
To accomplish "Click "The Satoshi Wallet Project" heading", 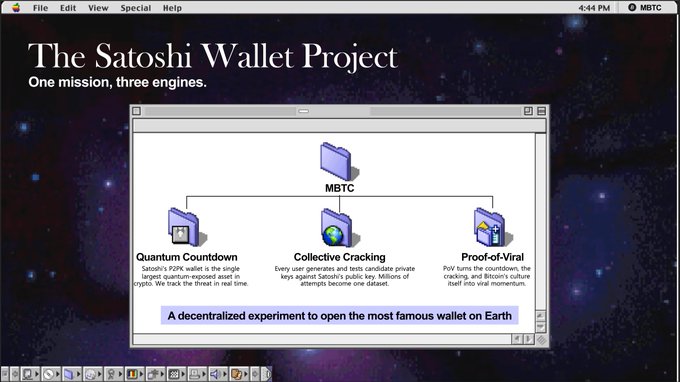I will click(x=212, y=56).
